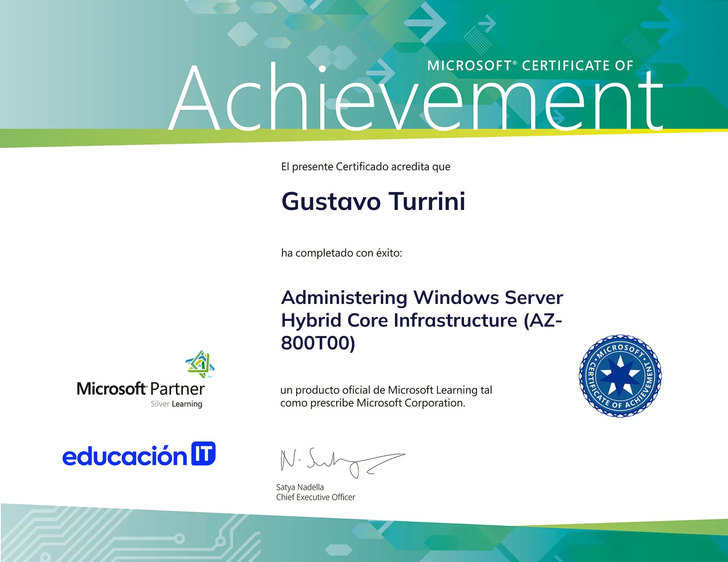
Task: Click the blue Certificate of Achievement seal
Action: point(620,376)
